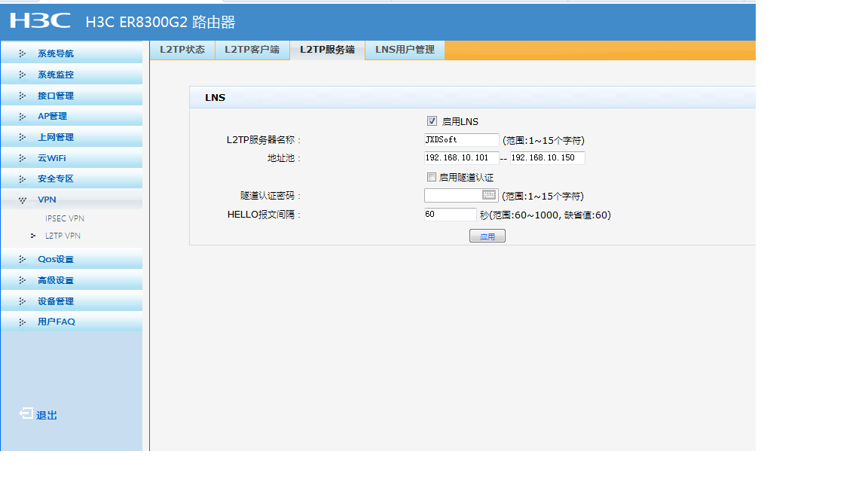Screen dimensions: 868x488
Task: Select the L2TP服务端 tab
Action: (327, 50)
